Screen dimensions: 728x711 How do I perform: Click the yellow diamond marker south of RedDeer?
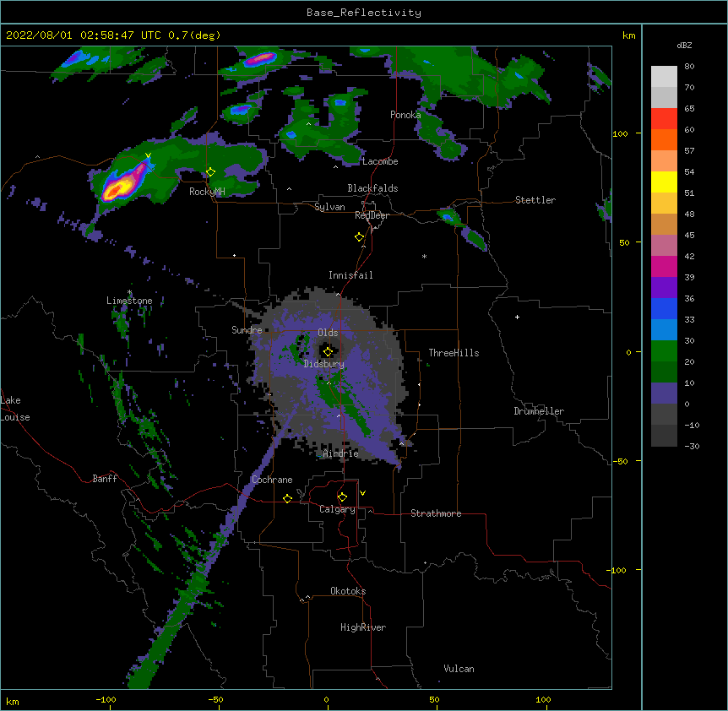click(x=359, y=237)
